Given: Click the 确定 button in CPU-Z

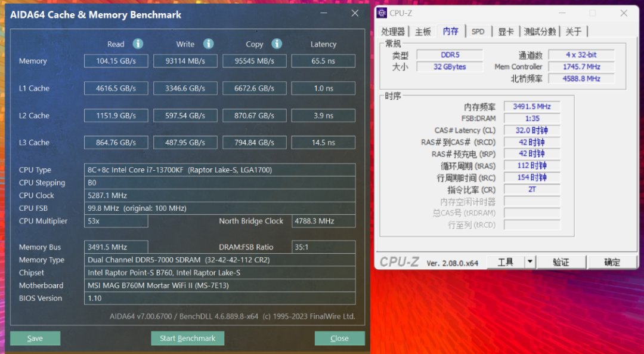Looking at the screenshot, I should coord(612,262).
